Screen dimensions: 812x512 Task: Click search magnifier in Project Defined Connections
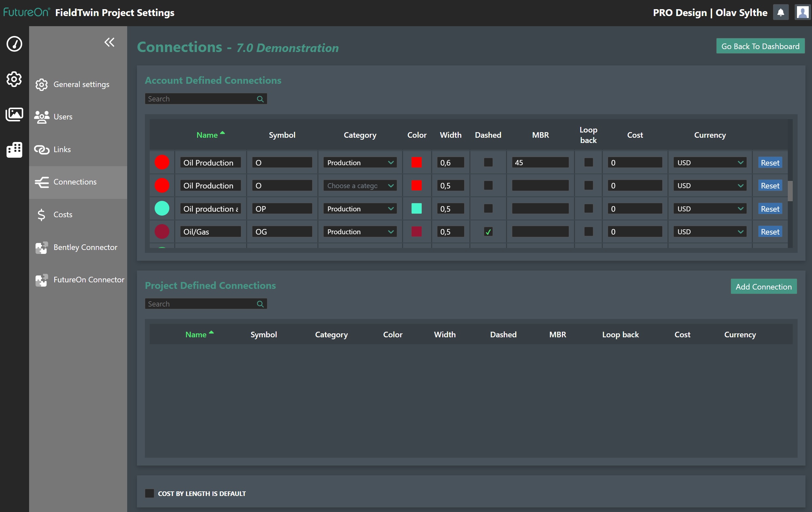point(260,304)
